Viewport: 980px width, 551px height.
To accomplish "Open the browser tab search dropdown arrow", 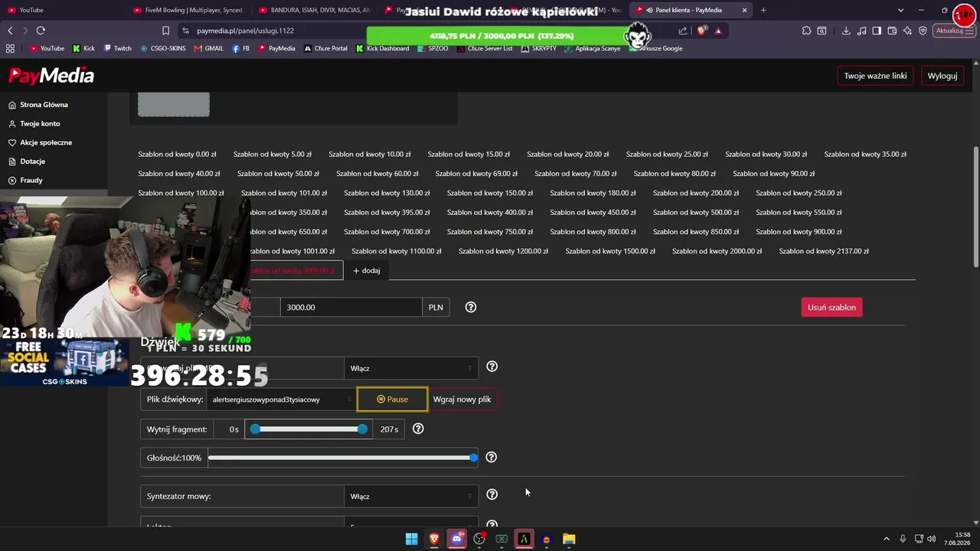I will click(x=901, y=10).
